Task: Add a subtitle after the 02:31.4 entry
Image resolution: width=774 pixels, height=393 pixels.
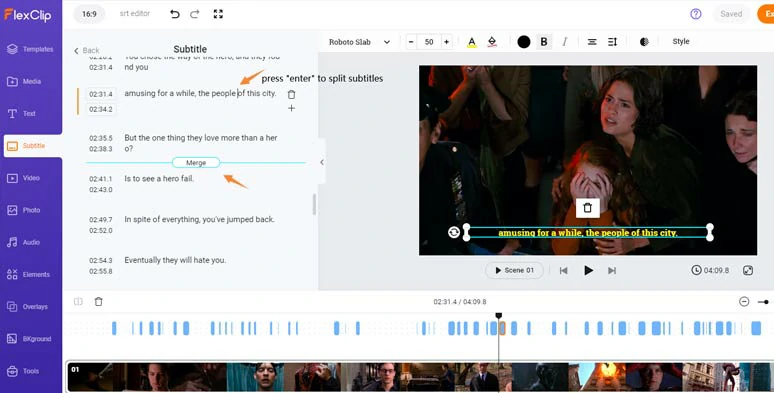Action: pyautogui.click(x=291, y=108)
